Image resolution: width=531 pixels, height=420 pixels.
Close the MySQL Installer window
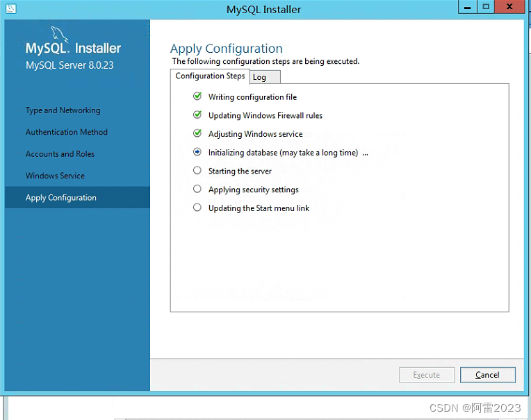[x=509, y=7]
